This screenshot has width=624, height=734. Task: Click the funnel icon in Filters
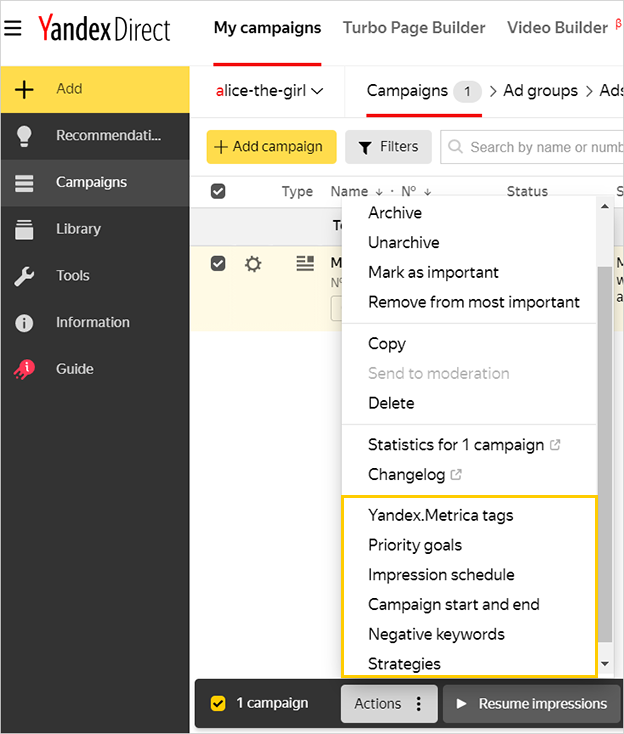[365, 147]
